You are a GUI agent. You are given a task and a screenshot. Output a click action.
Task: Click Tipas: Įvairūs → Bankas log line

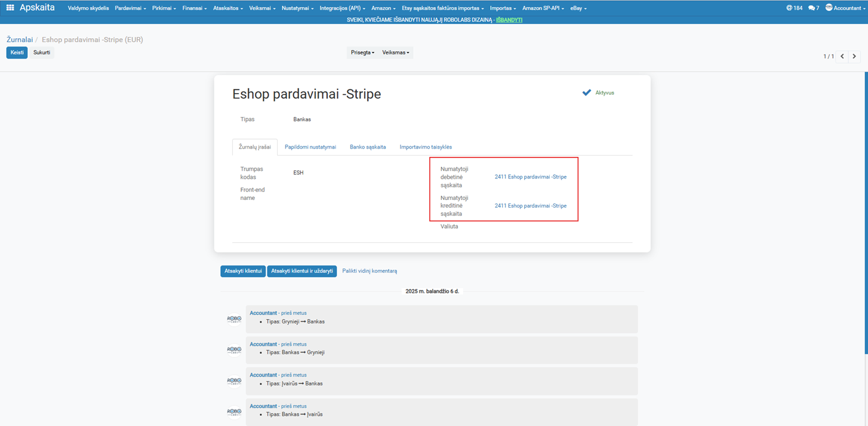294,384
